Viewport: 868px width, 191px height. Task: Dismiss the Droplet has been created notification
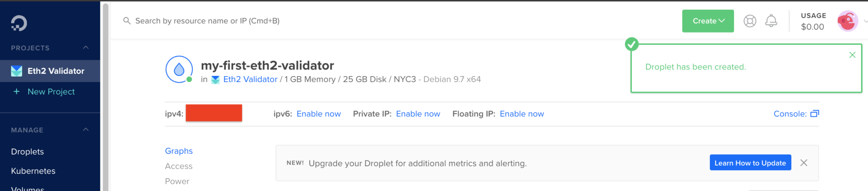point(852,55)
